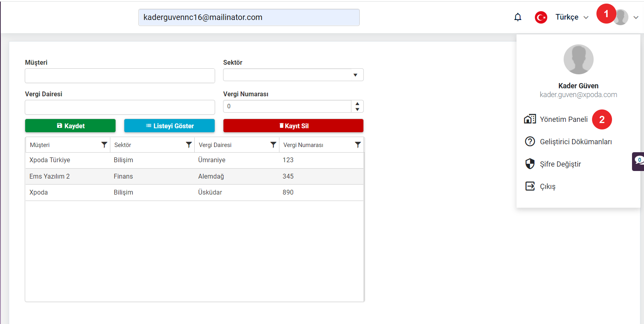Screen dimensions: 644x324
Task: Filter the Sektör column
Action: coord(189,145)
